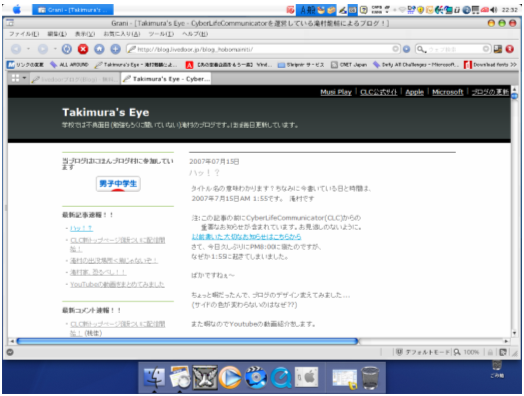Viewport: 524px width, 396px height.
Task: Click the reload page icon
Action: (x=67, y=49)
